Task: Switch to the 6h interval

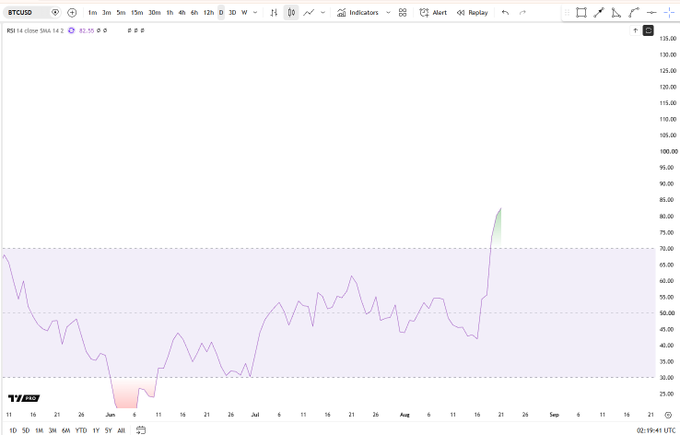Action: click(194, 13)
